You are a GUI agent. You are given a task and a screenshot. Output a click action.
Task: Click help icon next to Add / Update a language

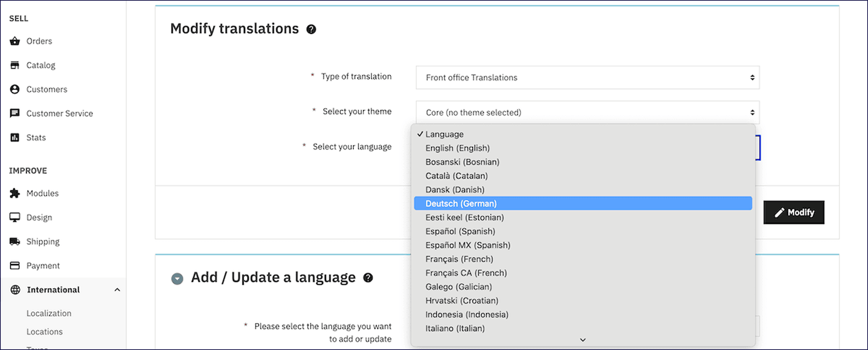pyautogui.click(x=368, y=278)
